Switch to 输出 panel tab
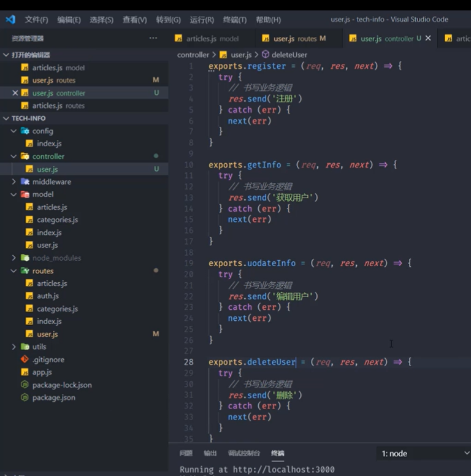This screenshot has width=471, height=476. coord(210,453)
